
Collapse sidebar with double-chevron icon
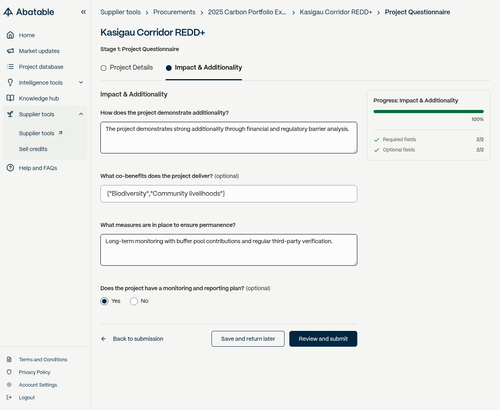coord(83,12)
